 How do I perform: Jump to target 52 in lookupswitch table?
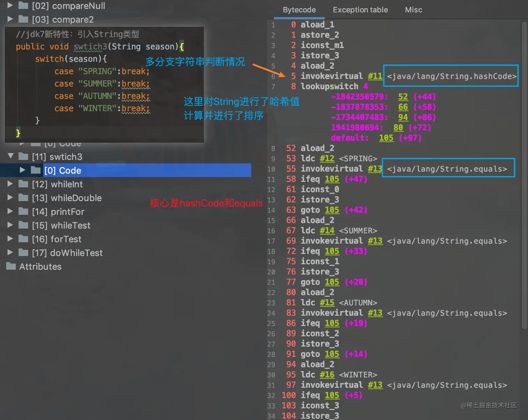tap(403, 97)
